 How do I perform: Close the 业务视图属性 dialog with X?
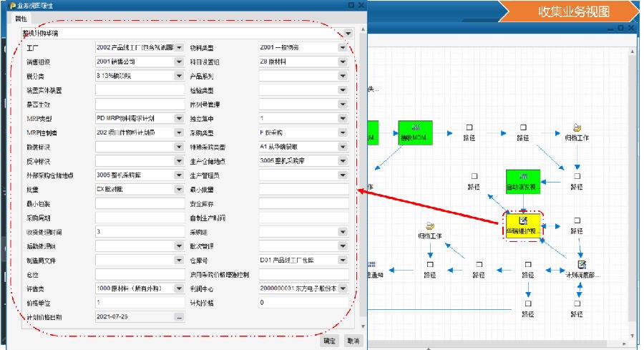(362, 5)
